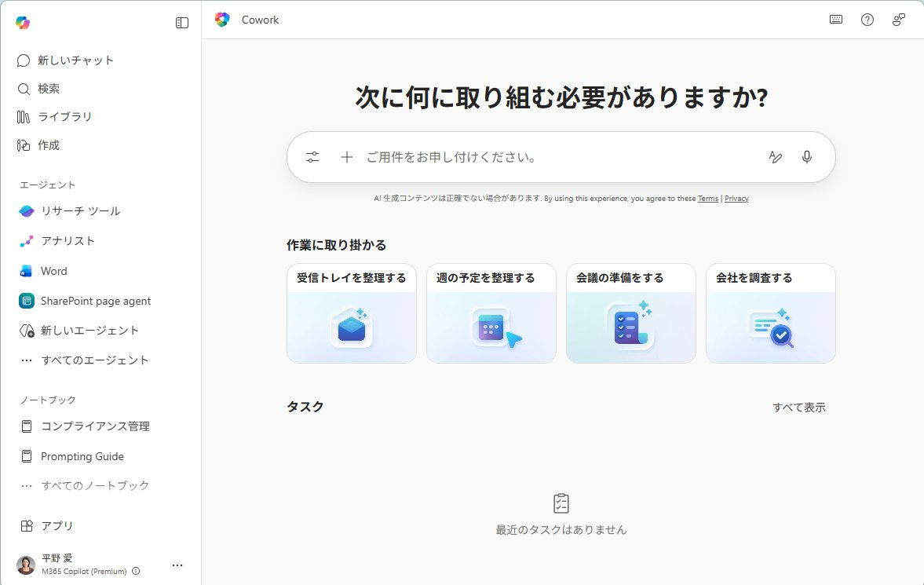Viewport: 924px width, 585px height.
Task: Toggle the sidebar collapse control
Action: click(x=181, y=23)
